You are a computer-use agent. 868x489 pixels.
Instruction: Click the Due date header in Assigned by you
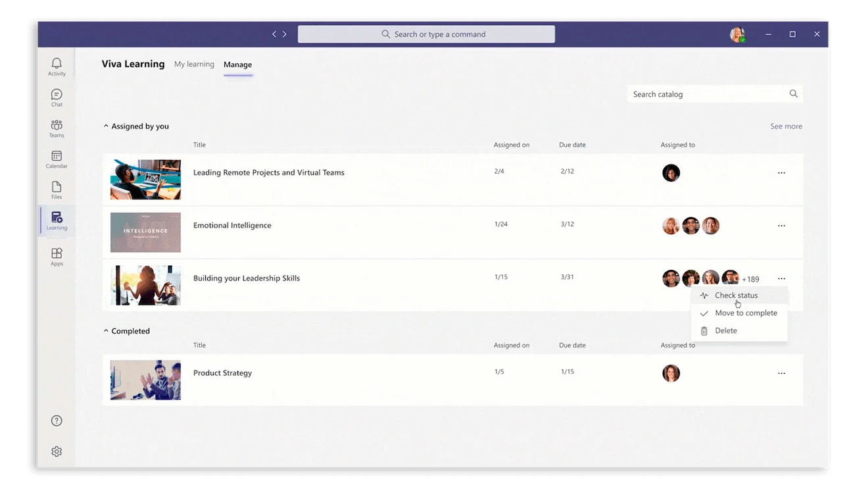(x=572, y=145)
